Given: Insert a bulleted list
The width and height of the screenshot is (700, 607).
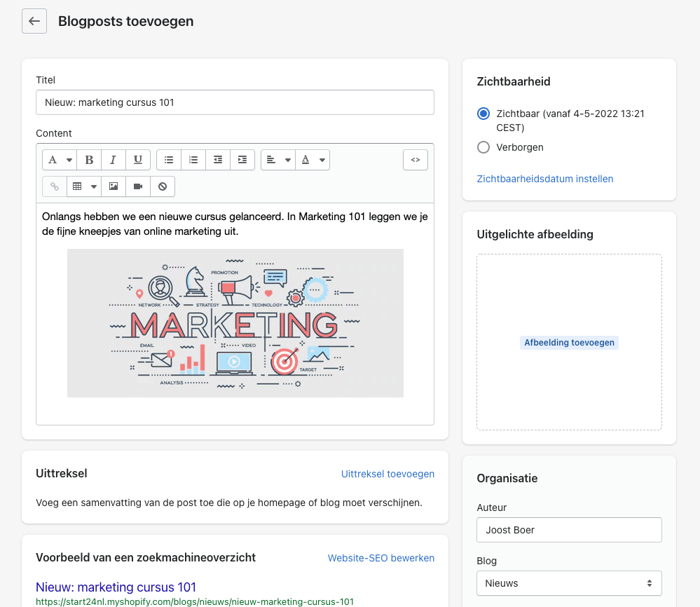Looking at the screenshot, I should coord(169,160).
